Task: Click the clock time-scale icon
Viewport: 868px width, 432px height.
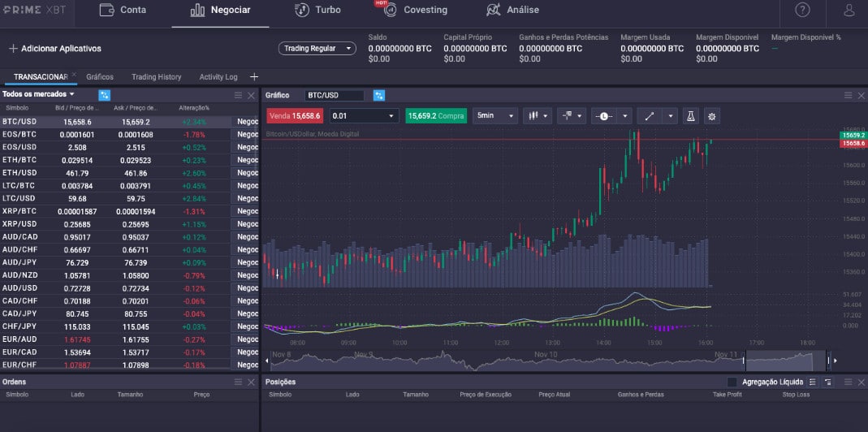Action: (x=603, y=116)
